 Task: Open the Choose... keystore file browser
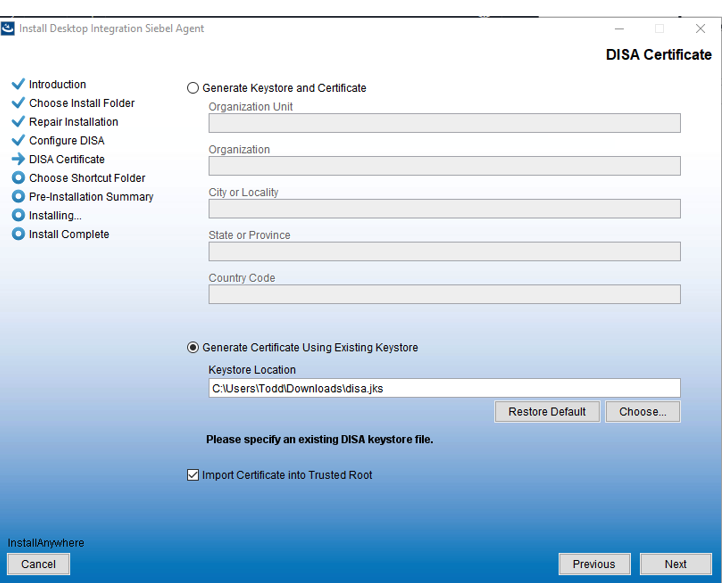(643, 411)
